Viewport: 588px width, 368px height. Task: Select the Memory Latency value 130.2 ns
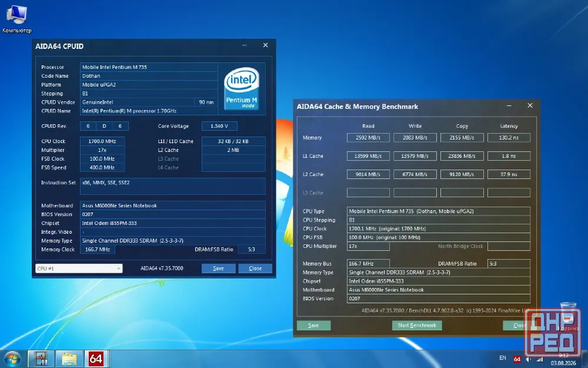coord(509,138)
